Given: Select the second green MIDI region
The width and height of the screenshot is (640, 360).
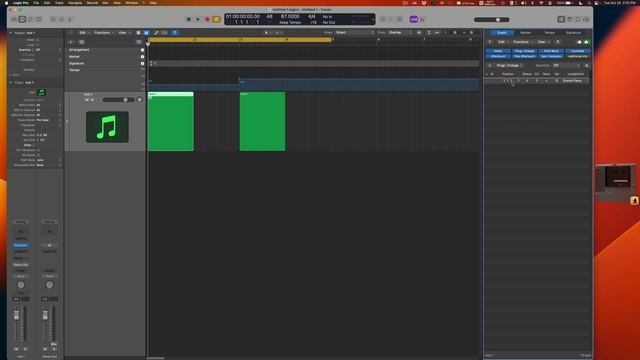Looking at the screenshot, I should coord(262,122).
